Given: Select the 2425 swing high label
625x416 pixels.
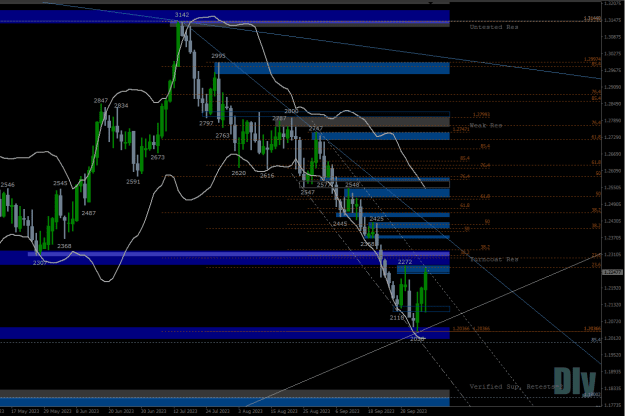Looking at the screenshot, I should tap(376, 219).
